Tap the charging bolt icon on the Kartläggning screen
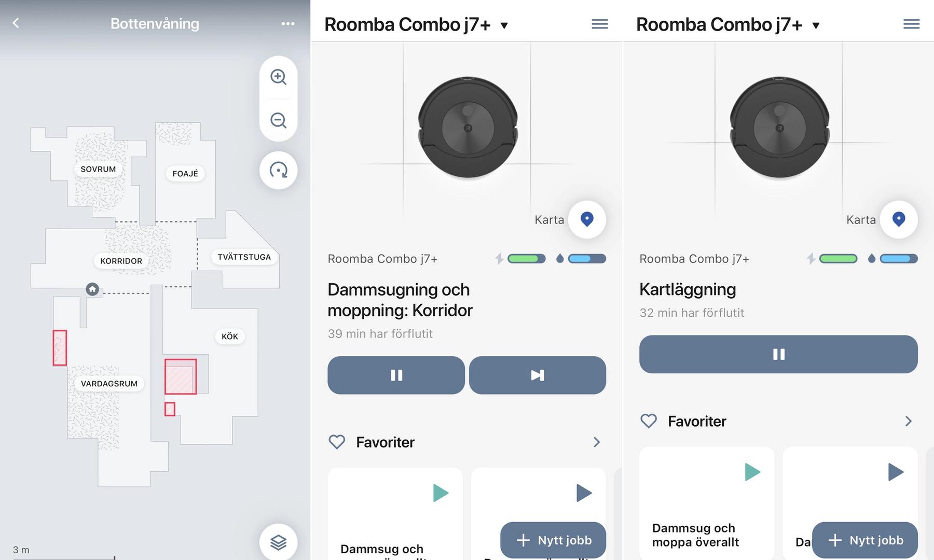This screenshot has width=934, height=560. click(x=811, y=259)
